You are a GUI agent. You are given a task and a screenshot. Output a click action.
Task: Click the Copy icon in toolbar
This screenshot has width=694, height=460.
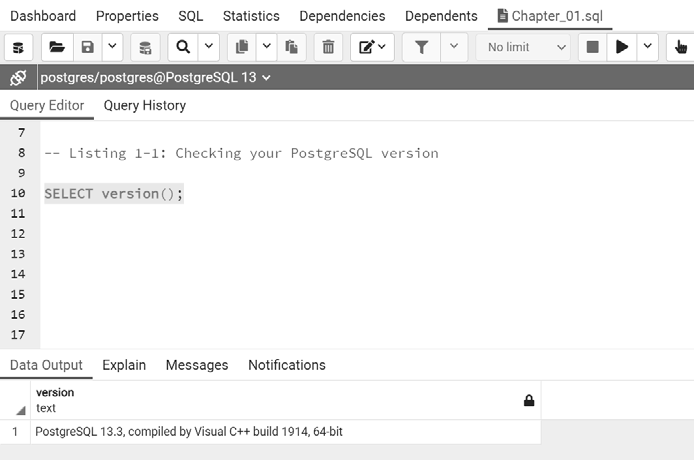pos(241,47)
